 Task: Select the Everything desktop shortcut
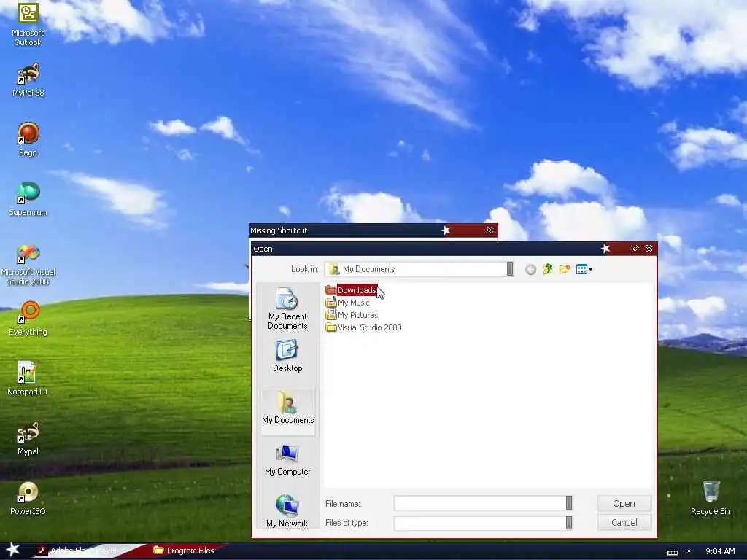click(x=28, y=319)
